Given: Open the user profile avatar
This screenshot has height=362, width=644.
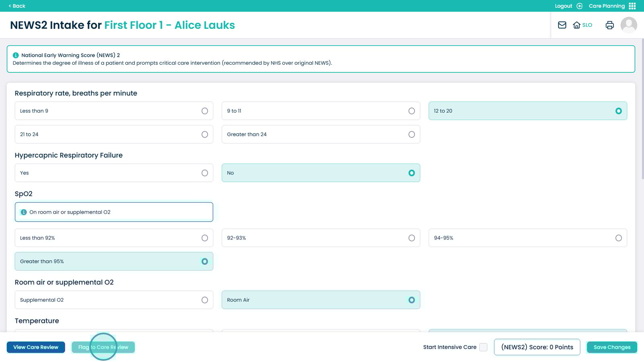Looking at the screenshot, I should tap(628, 25).
